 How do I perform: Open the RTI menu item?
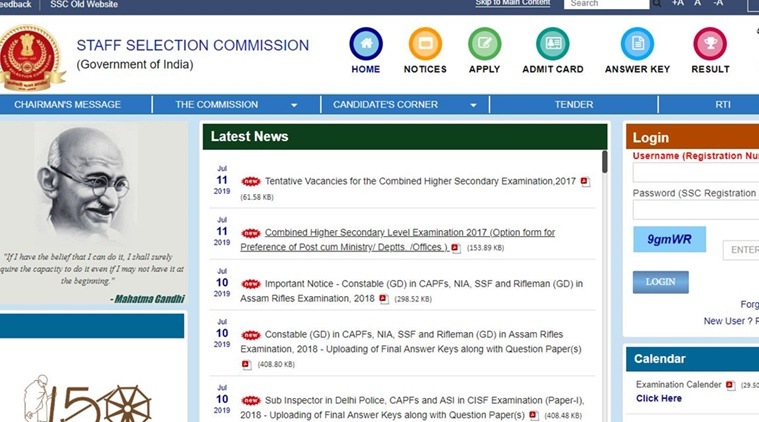point(723,105)
